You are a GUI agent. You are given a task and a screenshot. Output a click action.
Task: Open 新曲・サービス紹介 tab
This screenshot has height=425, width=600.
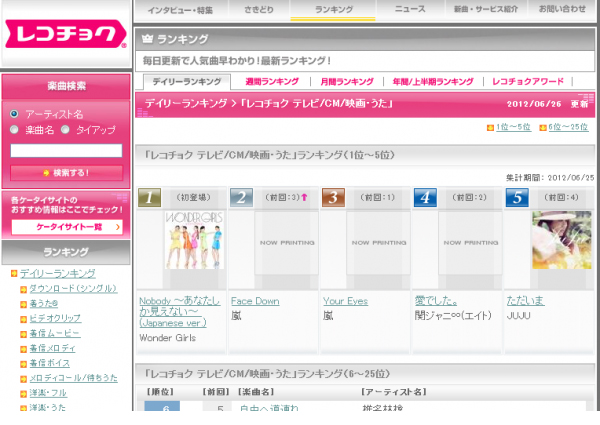(x=486, y=9)
